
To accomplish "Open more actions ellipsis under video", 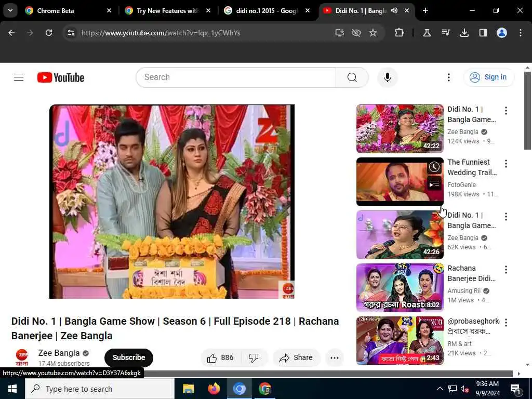I will tap(334, 357).
